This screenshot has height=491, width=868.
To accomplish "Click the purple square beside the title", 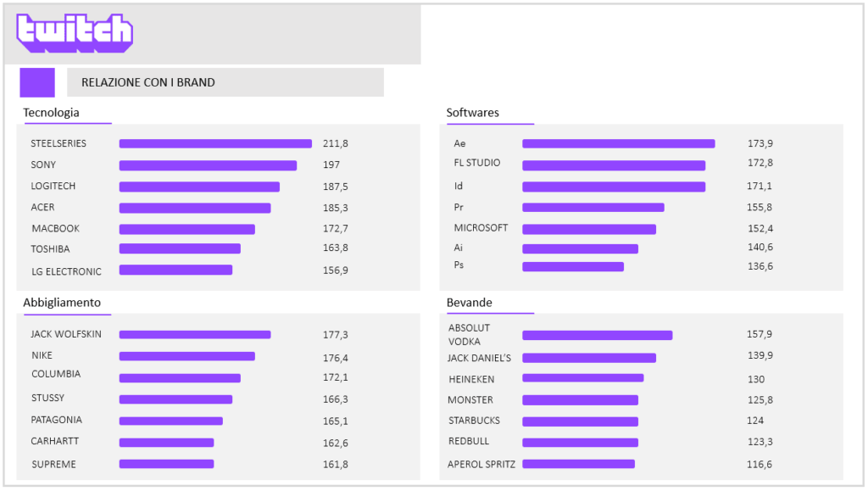I will point(37,82).
